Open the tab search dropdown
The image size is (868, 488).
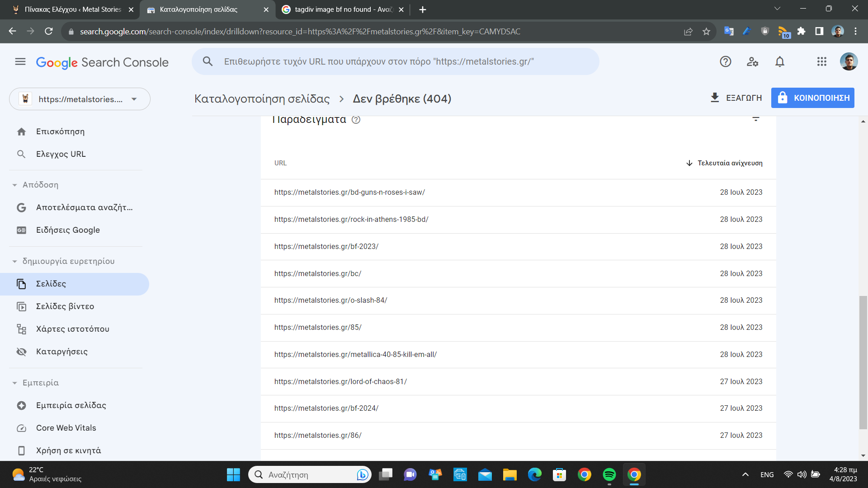778,9
